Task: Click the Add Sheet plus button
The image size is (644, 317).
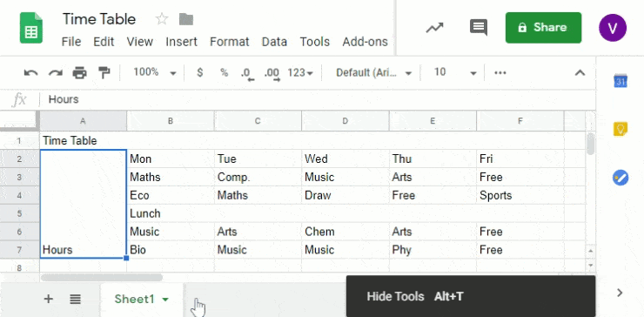Action: click(x=49, y=299)
